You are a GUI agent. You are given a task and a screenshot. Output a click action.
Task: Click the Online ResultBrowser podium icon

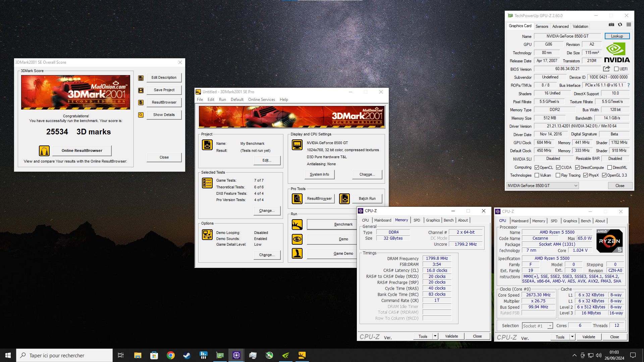(x=44, y=151)
